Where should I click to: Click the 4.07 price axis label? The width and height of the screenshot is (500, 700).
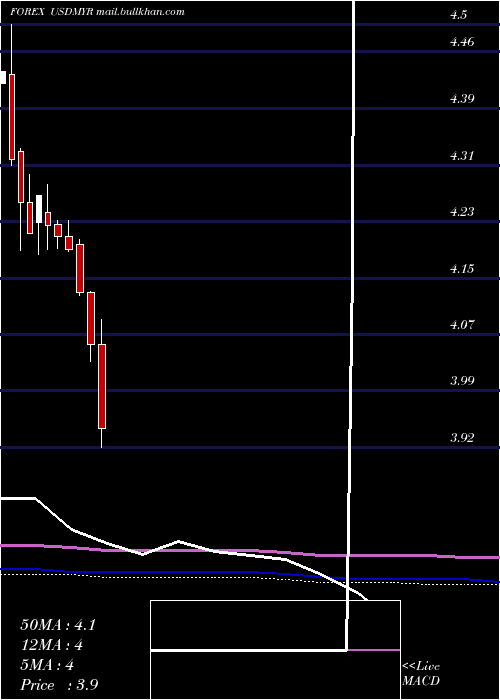(x=462, y=325)
